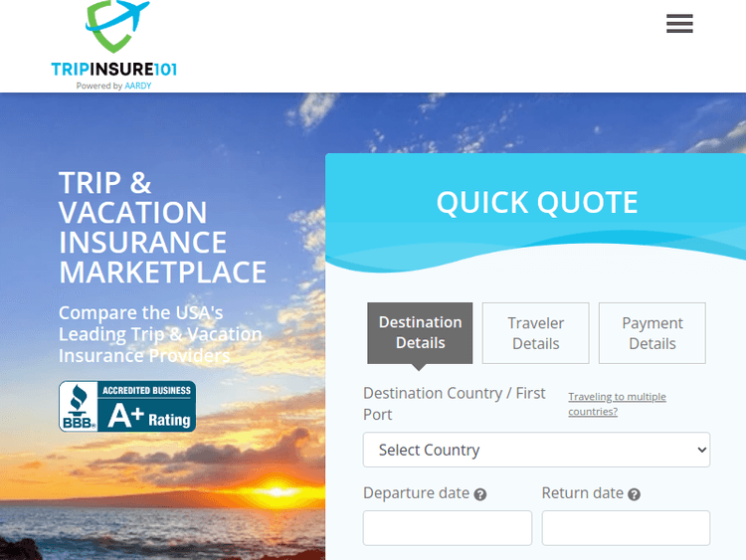Switch to the Traveler Details tab
Image resolution: width=746 pixels, height=560 pixels.
[x=535, y=333]
